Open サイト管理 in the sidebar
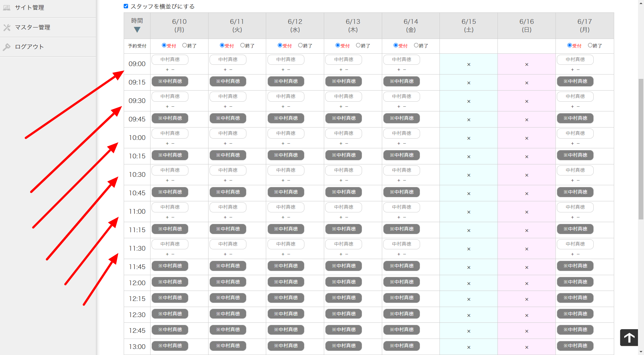This screenshot has height=355, width=644. coord(30,8)
